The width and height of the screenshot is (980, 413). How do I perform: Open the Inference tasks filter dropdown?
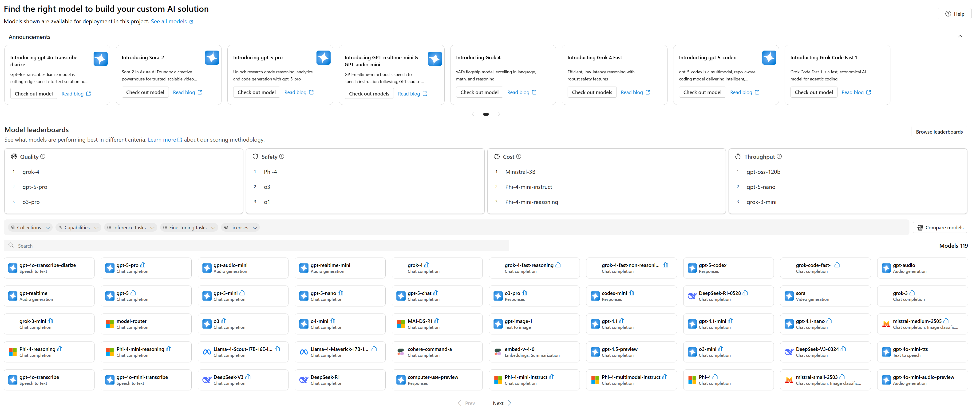(130, 227)
